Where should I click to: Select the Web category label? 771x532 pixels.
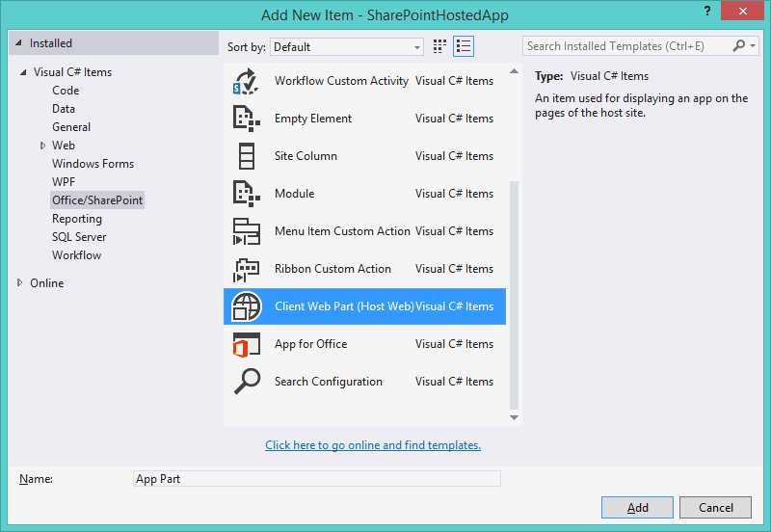[64, 146]
